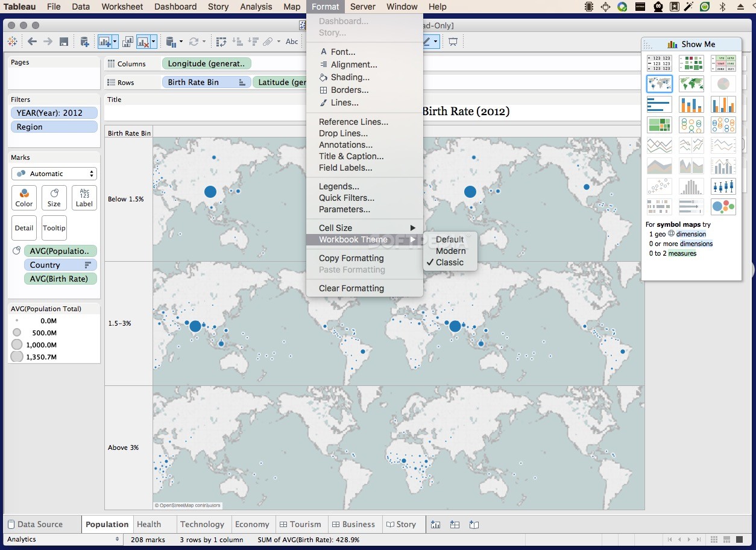The image size is (756, 550).
Task: Click the Sort ascending toolbar icon
Action: [237, 42]
